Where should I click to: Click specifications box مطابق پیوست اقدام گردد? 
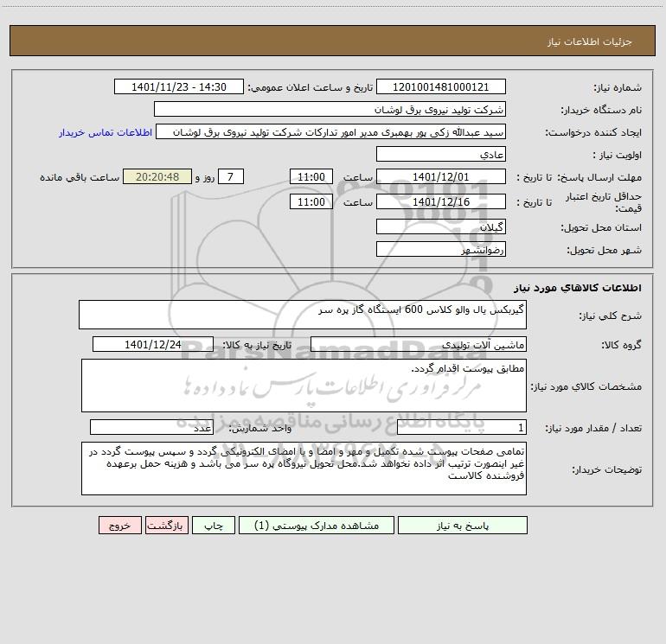(304, 386)
